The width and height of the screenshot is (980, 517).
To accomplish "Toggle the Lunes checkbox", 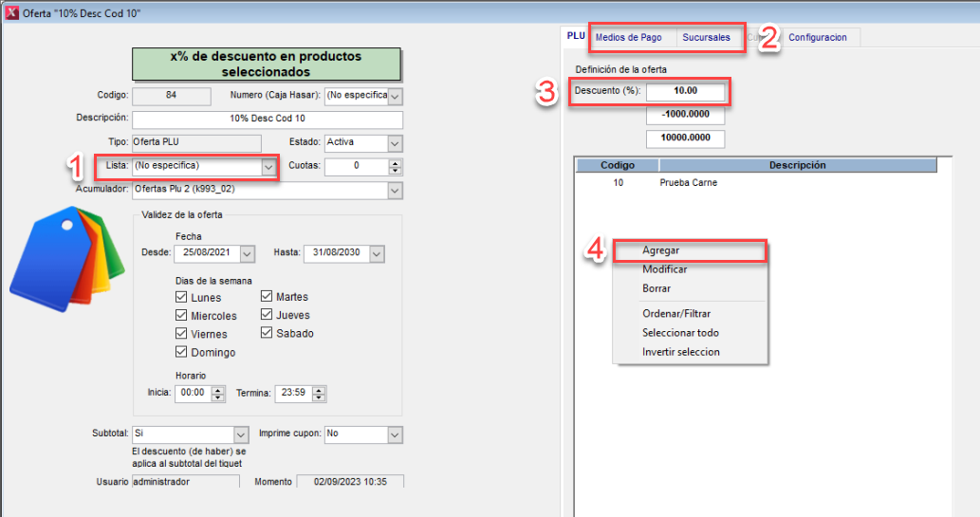I will [x=182, y=297].
